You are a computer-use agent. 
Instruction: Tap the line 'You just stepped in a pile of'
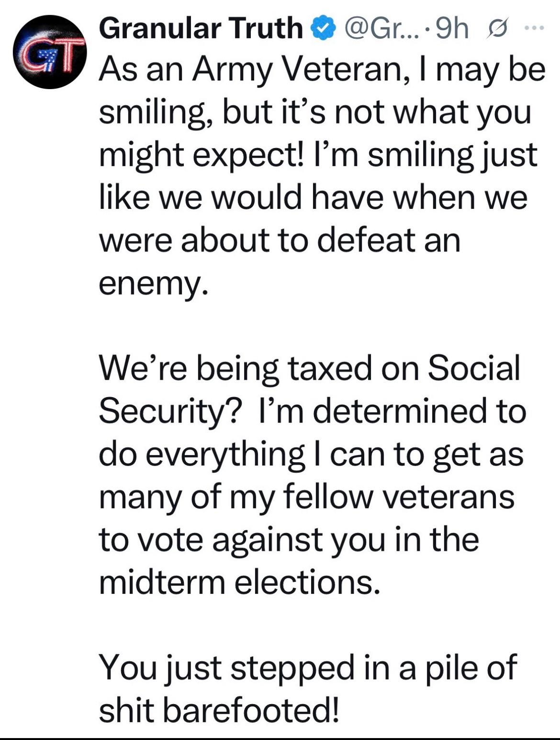click(x=308, y=667)
